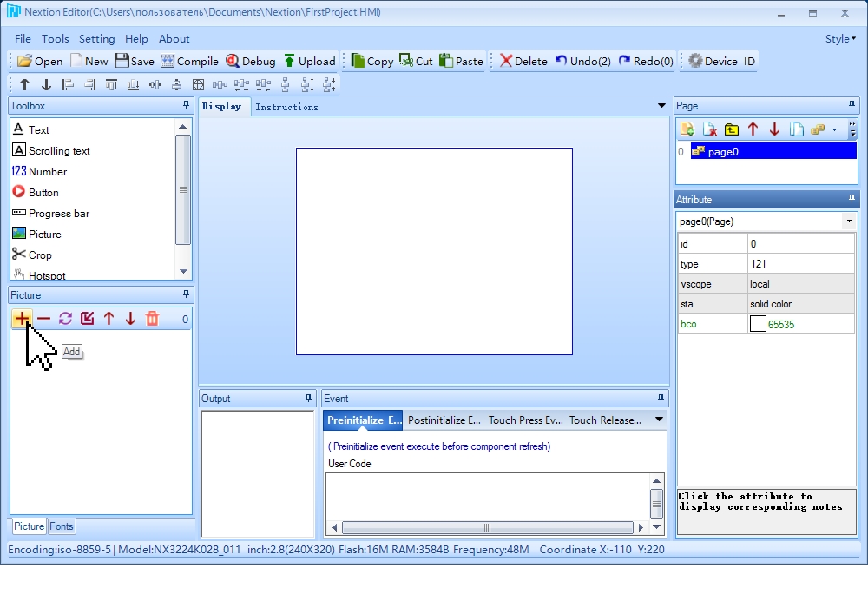
Task: Move page down in the Page panel
Action: click(774, 129)
